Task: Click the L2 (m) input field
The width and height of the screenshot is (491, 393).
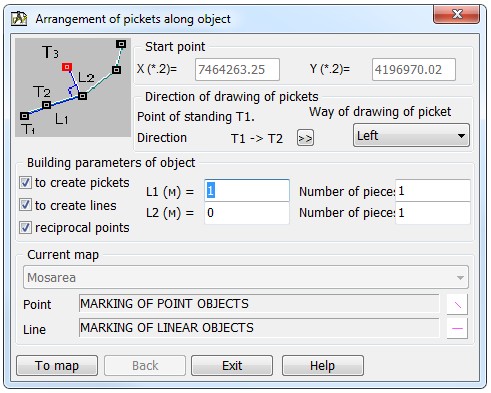Action: 247,213
